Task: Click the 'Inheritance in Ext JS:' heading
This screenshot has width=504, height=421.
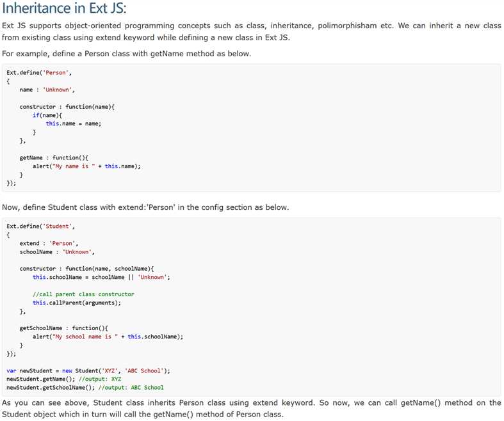Action: coord(64,8)
